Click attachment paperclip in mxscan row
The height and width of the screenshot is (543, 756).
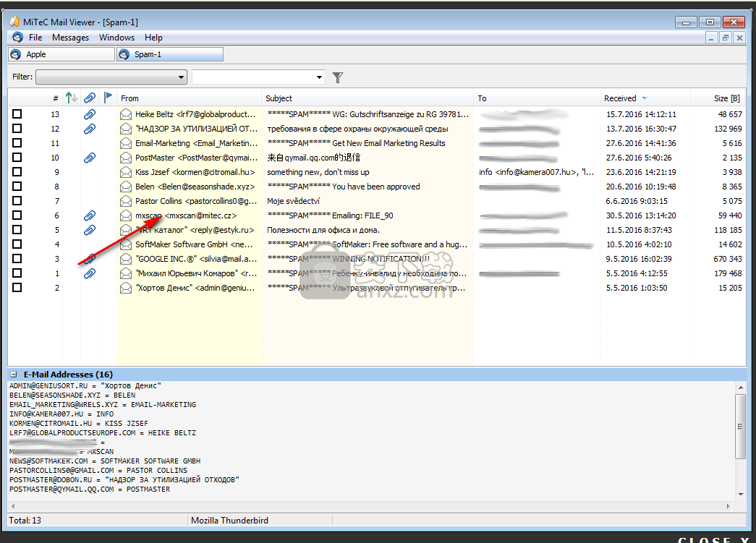(x=90, y=215)
